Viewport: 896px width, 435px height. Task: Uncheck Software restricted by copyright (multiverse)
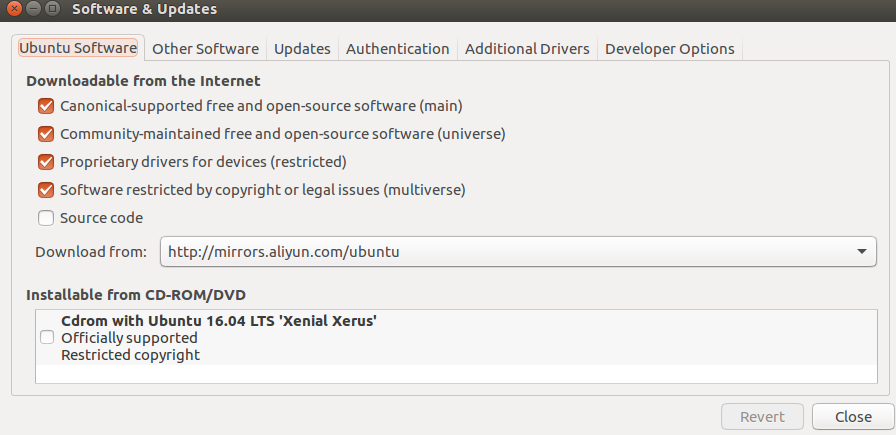click(46, 190)
